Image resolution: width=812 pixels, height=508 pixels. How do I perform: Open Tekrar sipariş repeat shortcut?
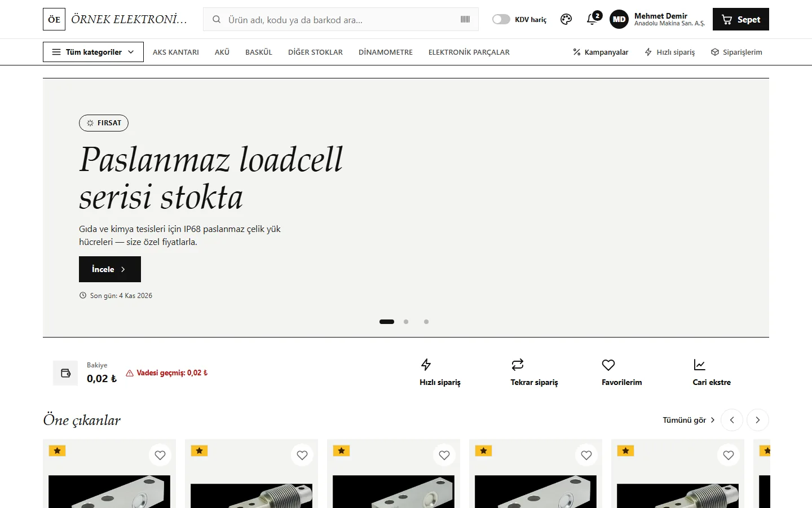534,373
